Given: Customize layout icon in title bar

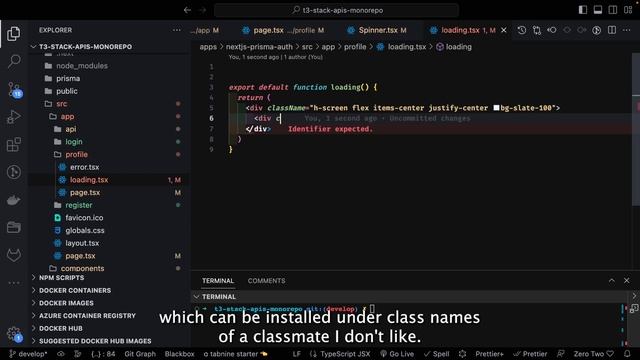Looking at the screenshot, I should point(628,10).
